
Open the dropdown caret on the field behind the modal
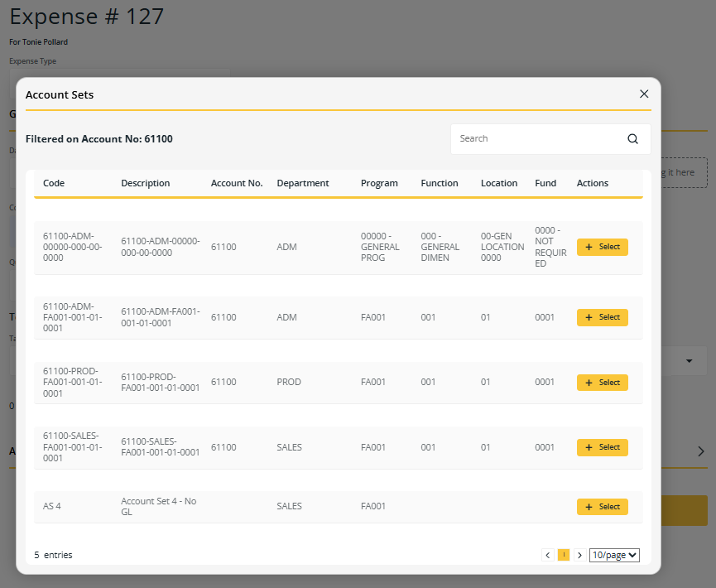(690, 360)
